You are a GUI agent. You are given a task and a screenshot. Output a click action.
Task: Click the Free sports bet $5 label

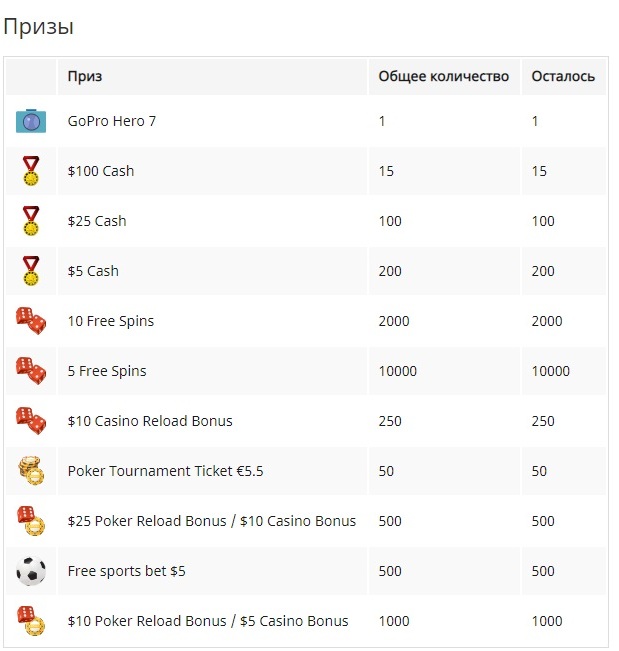point(126,571)
